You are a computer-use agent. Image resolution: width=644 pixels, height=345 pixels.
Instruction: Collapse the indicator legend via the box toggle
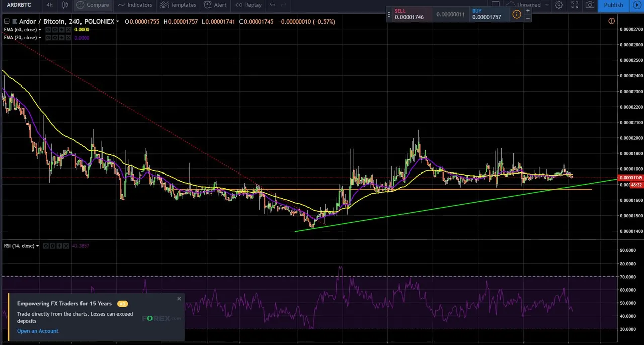(7, 21)
